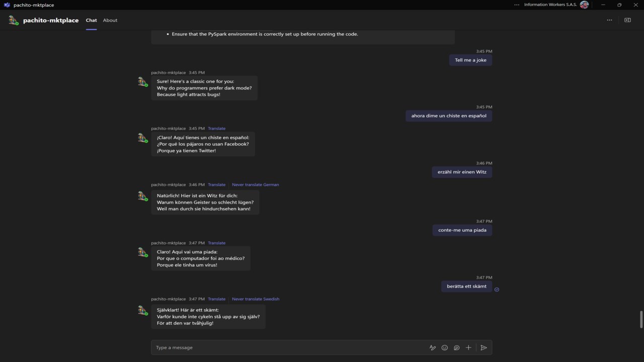The image size is (644, 362).
Task: Open the Teams settings ellipsis in title bar
Action: click(x=517, y=5)
